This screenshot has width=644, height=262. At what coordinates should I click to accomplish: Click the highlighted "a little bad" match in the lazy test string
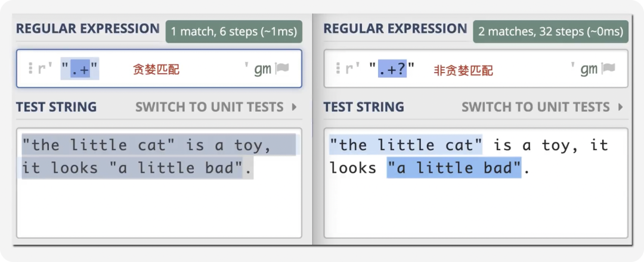click(x=454, y=168)
